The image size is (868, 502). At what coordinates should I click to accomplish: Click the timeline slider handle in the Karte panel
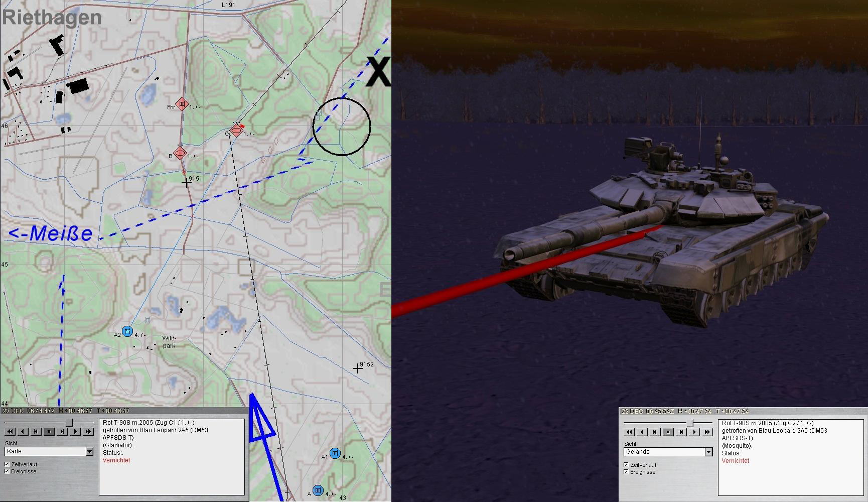coord(69,423)
